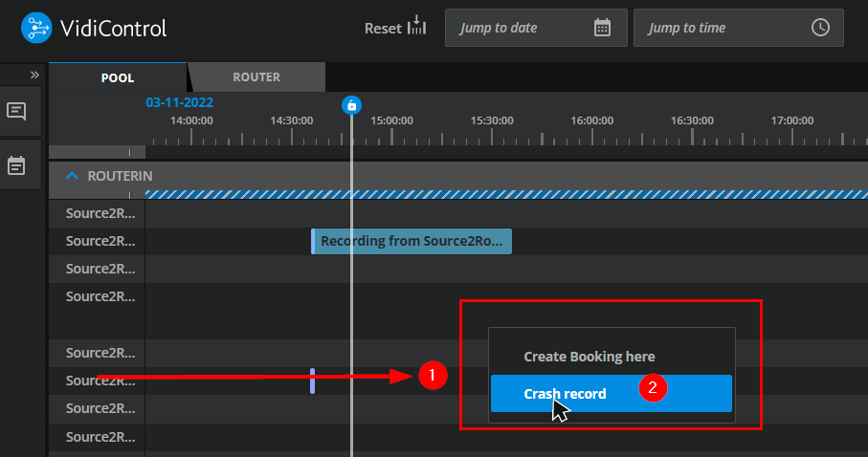Click the 03-11-2022 date label
Screen dimensions: 868x457
point(179,102)
